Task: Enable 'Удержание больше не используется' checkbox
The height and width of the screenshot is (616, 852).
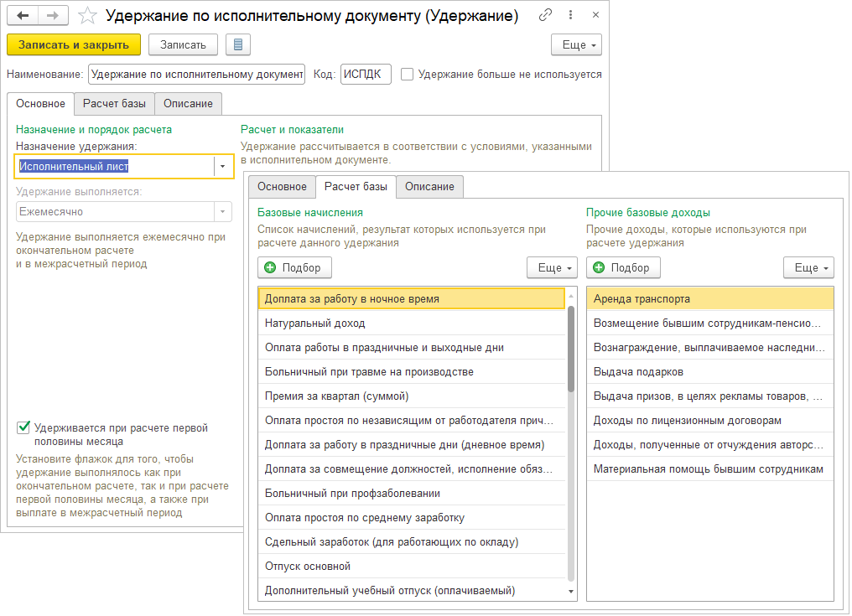Action: pyautogui.click(x=408, y=74)
